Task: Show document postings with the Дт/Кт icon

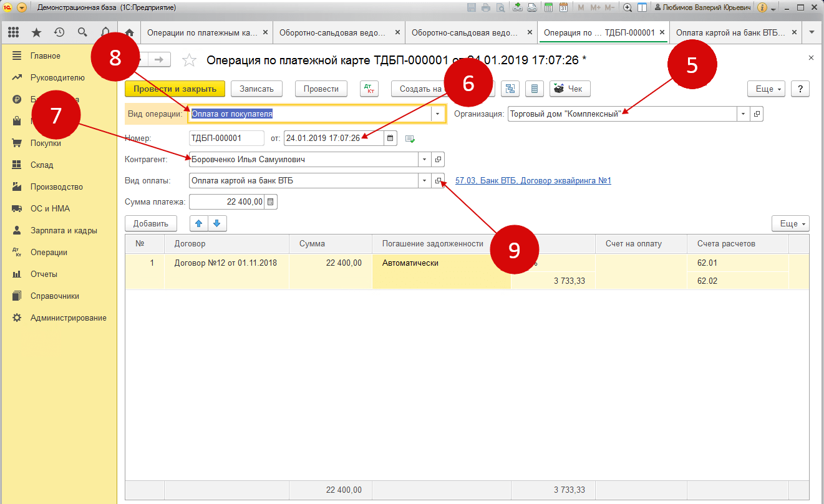Action: (369, 89)
